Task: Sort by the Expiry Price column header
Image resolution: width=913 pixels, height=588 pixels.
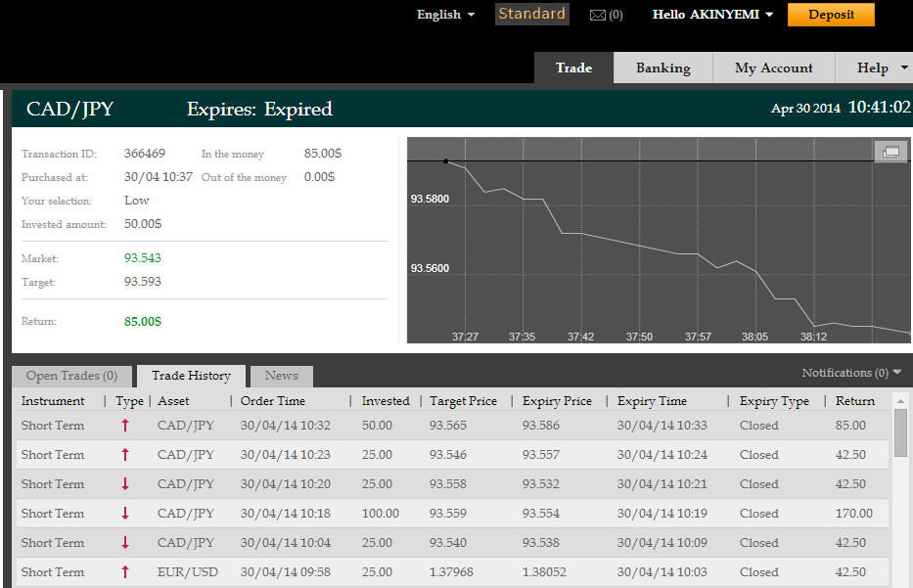Action: tap(557, 401)
